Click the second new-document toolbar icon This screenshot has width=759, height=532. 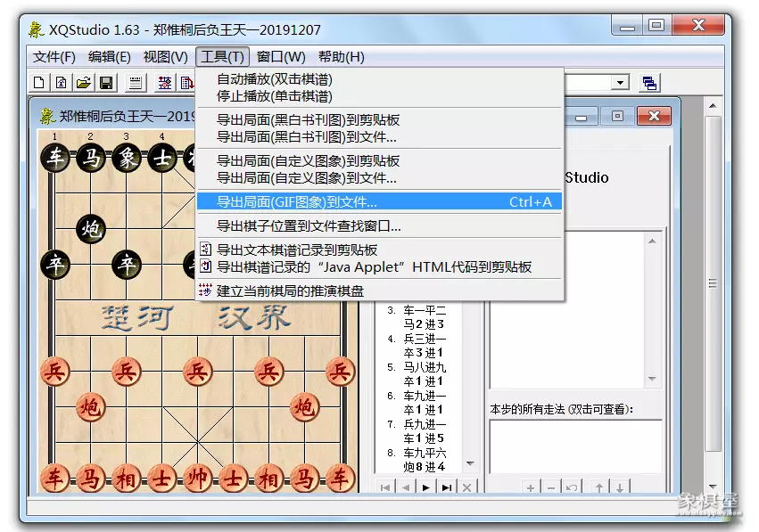60,82
